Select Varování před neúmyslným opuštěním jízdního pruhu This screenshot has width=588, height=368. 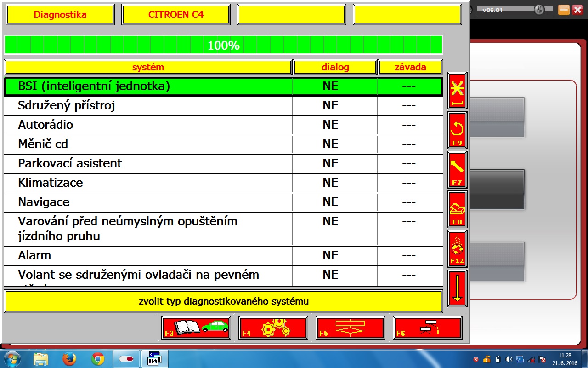click(x=223, y=229)
